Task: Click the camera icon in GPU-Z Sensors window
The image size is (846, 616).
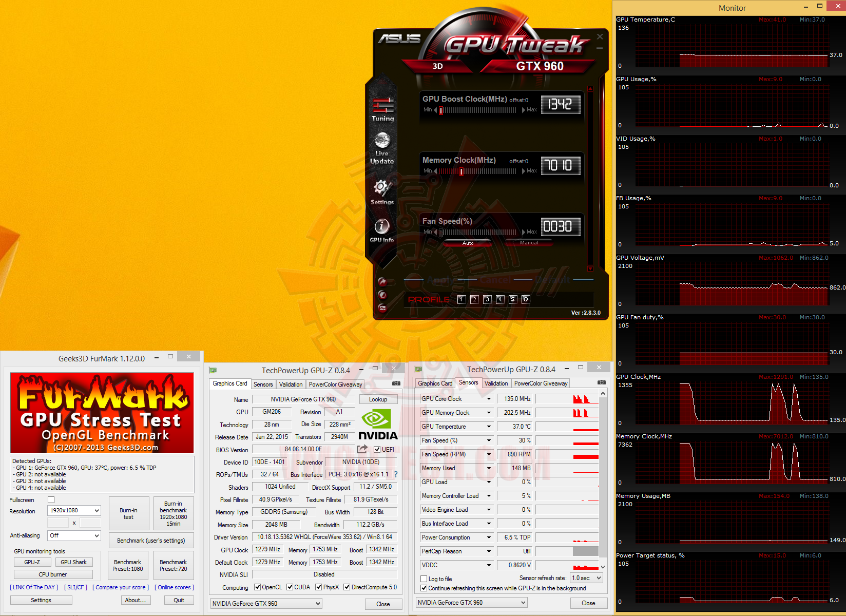Action: (x=602, y=382)
